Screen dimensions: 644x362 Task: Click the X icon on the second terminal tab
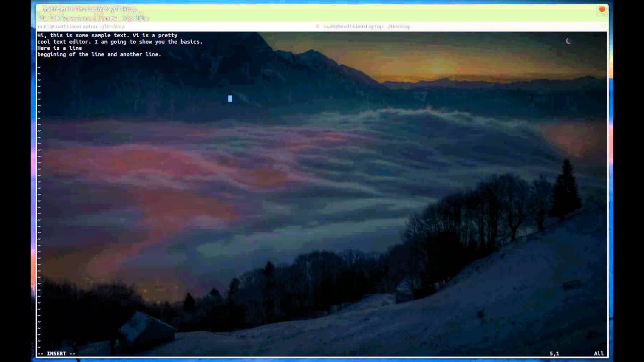click(x=318, y=26)
